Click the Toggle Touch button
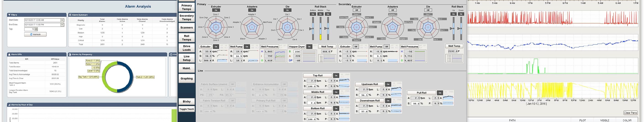The width and height of the screenshot is (644, 122). (x=186, y=109)
